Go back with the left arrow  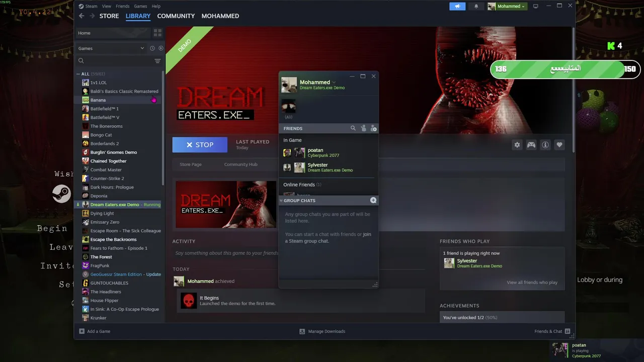(x=82, y=16)
